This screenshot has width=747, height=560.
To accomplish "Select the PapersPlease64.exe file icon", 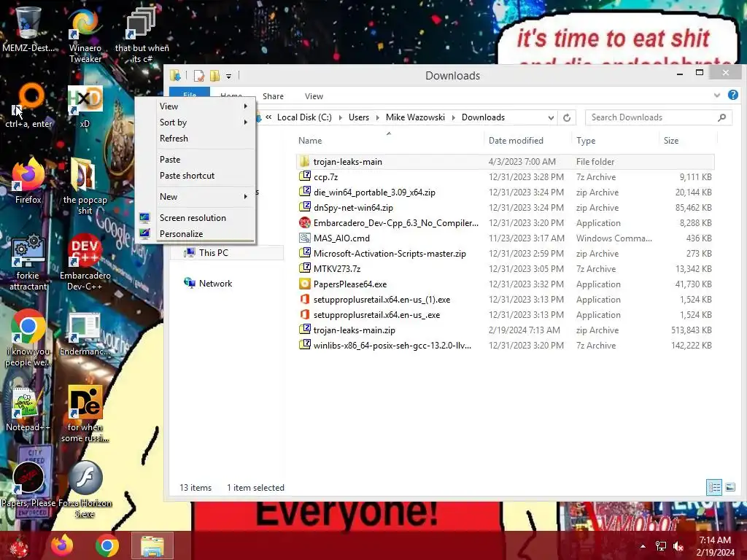I will point(304,284).
